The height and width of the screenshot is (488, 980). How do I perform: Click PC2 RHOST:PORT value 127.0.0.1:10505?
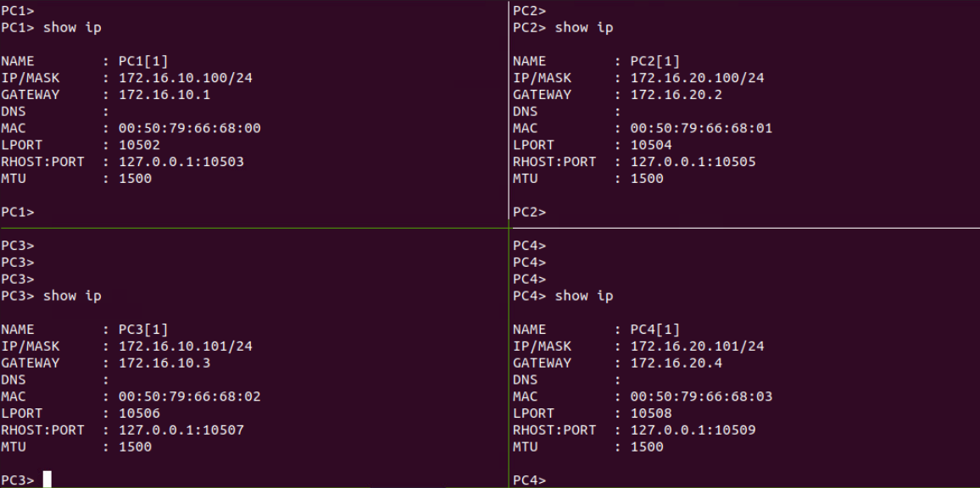point(693,163)
